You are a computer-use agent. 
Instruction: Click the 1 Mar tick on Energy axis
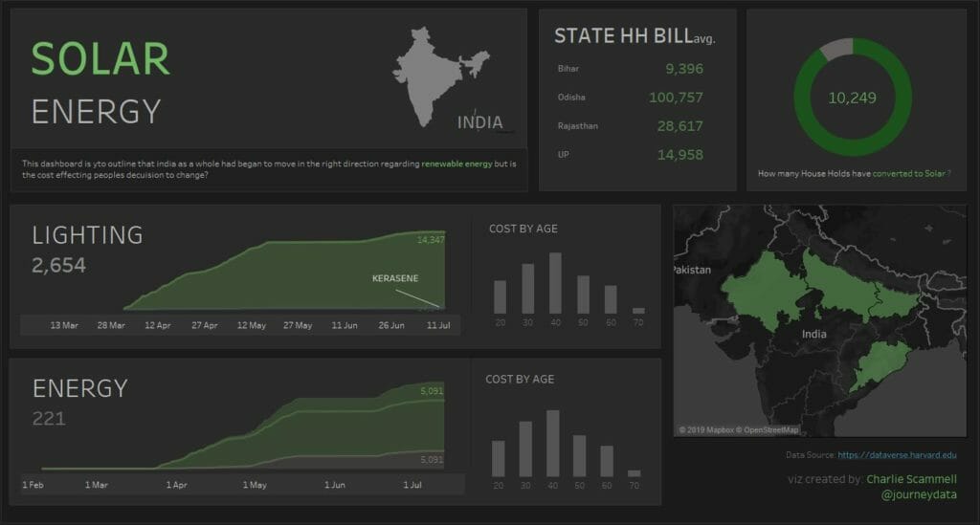pyautogui.click(x=97, y=485)
